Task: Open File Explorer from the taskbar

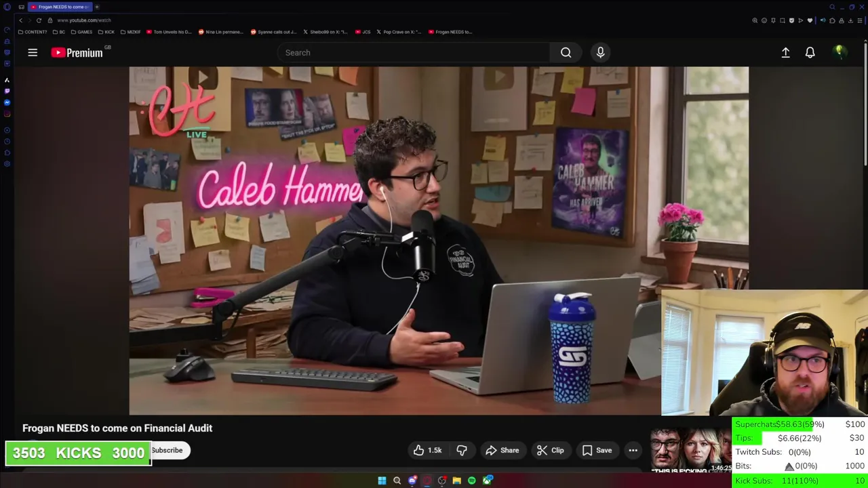Action: pyautogui.click(x=457, y=481)
